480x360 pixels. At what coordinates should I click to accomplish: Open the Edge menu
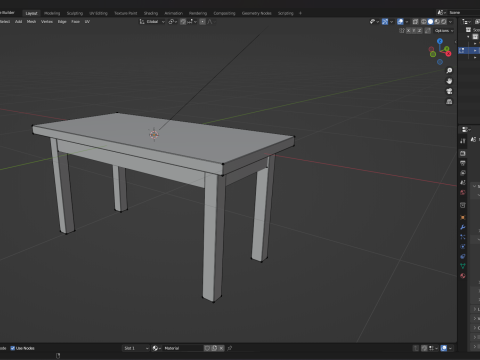coord(62,22)
